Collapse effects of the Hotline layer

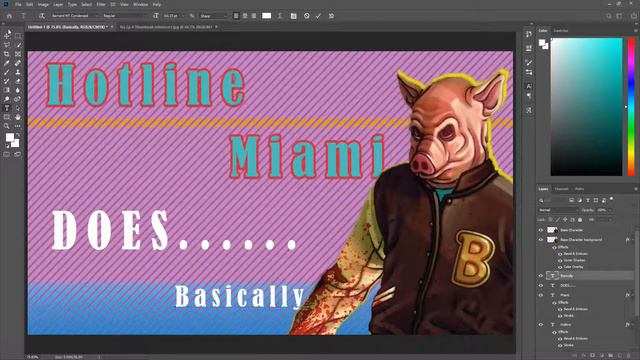(x=633, y=324)
